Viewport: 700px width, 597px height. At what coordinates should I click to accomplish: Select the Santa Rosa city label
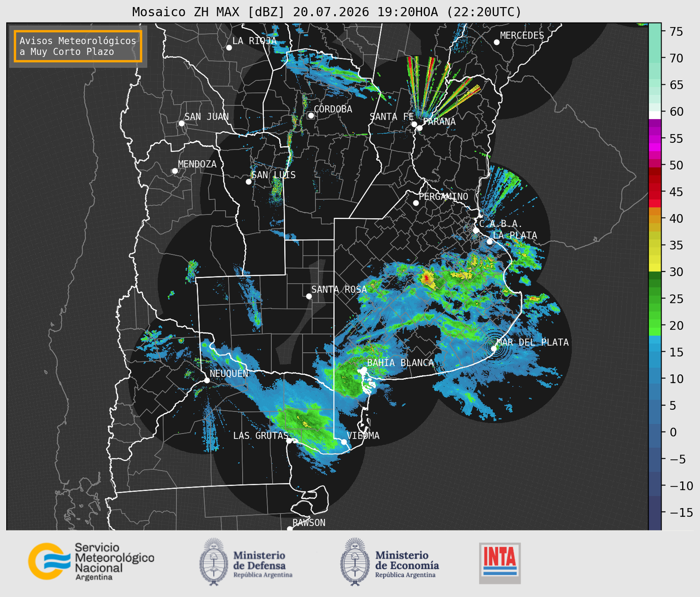pos(339,289)
